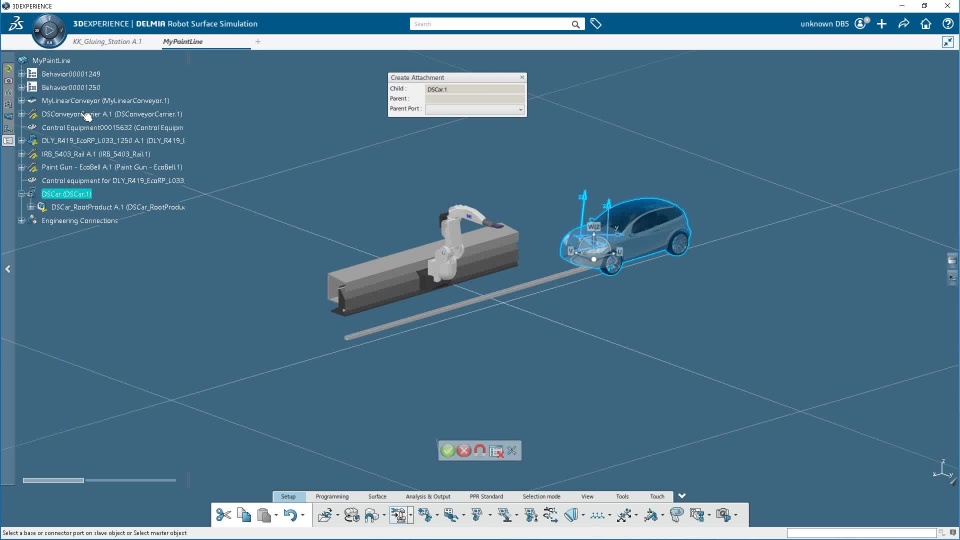Click the OK green checkmark in floating toolbar
The image size is (960, 540).
coord(448,451)
